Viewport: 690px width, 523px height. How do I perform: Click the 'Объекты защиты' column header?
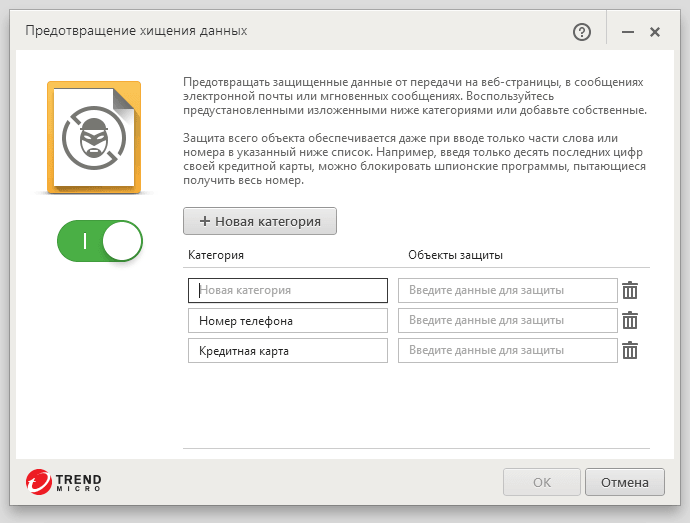(x=455, y=255)
